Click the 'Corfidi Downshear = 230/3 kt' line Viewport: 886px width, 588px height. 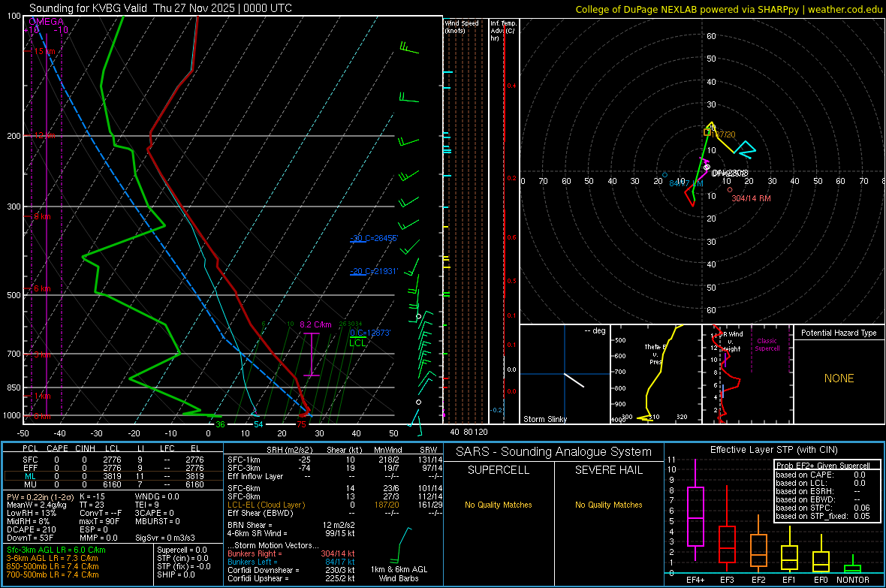[x=291, y=571]
